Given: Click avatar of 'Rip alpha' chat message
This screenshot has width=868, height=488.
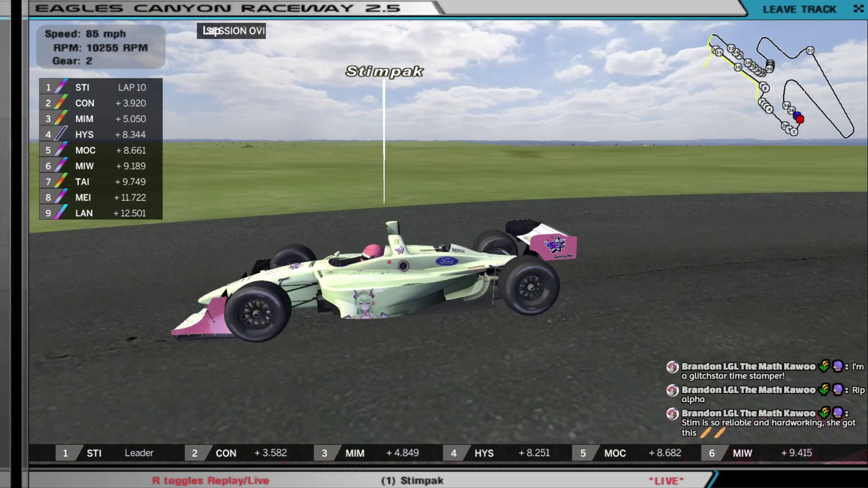Looking at the screenshot, I should (672, 390).
